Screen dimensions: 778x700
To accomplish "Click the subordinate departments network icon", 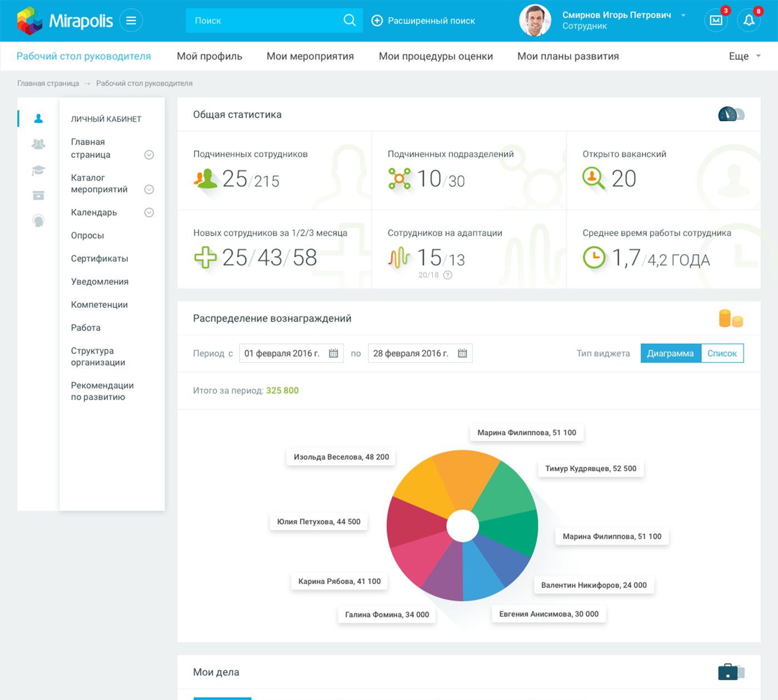I will click(399, 178).
